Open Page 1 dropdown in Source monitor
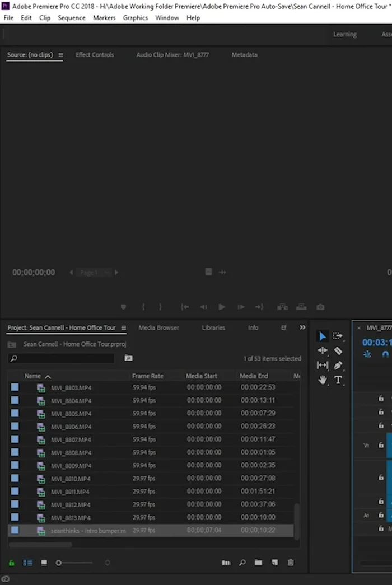Image resolution: width=392 pixels, height=585 pixels. 94,273
